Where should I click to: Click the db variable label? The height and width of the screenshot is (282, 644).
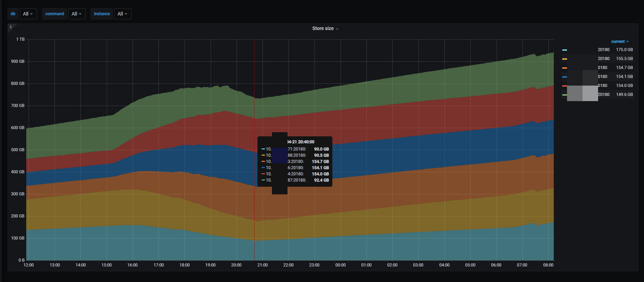[x=13, y=14]
